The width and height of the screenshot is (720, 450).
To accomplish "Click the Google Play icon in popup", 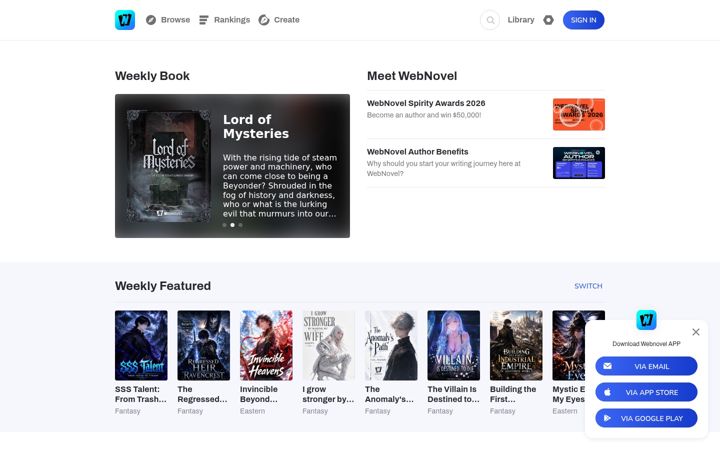I will [607, 418].
